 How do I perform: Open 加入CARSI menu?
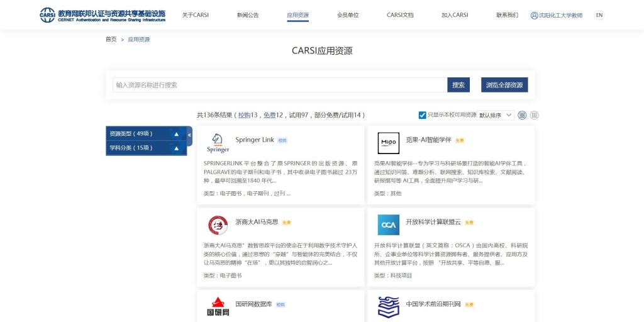click(x=455, y=15)
